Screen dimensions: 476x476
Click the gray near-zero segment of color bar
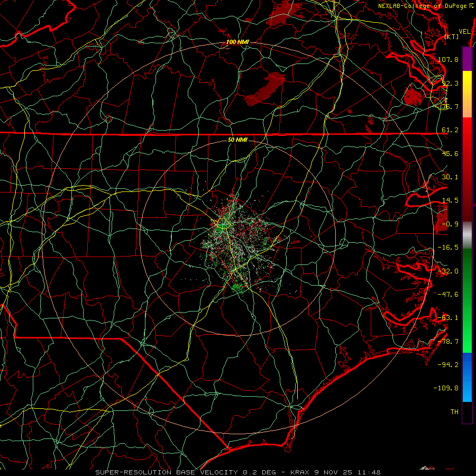pos(467,235)
